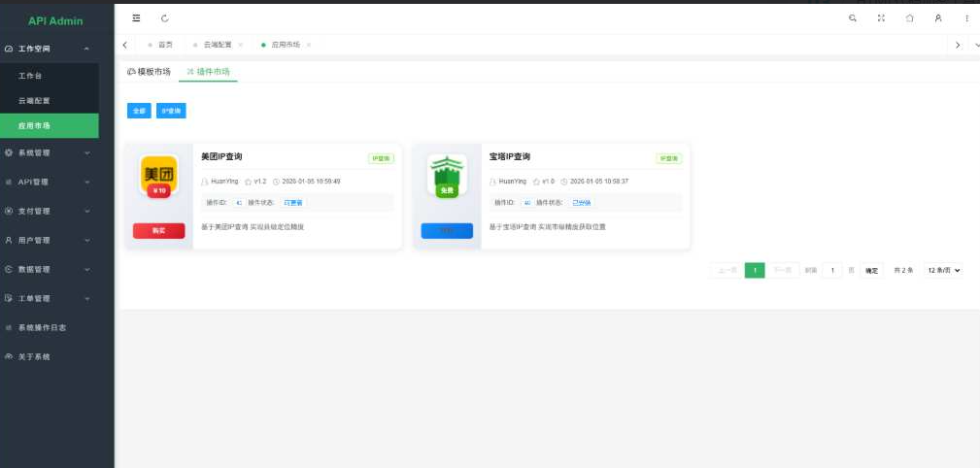Open the 云端配置 page tab
Viewport: 980px width, 468px height.
tap(217, 45)
